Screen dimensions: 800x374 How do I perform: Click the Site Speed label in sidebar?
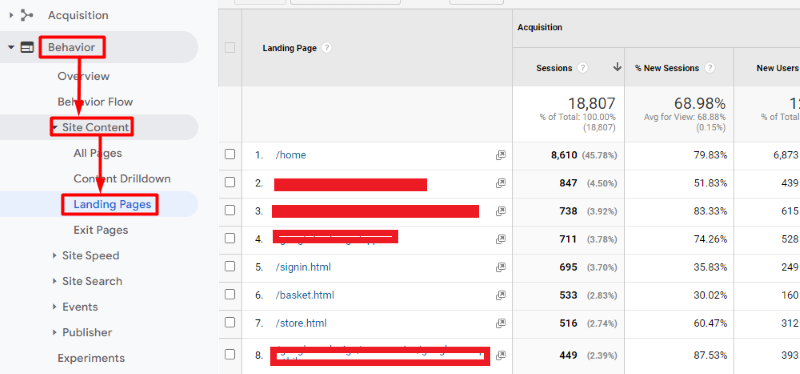[x=90, y=256]
